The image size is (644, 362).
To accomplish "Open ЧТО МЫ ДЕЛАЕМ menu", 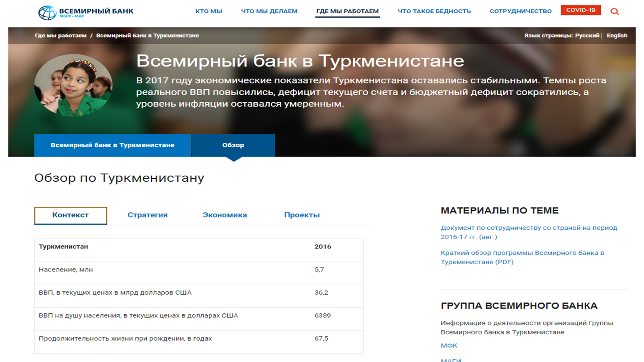I will pos(269,11).
